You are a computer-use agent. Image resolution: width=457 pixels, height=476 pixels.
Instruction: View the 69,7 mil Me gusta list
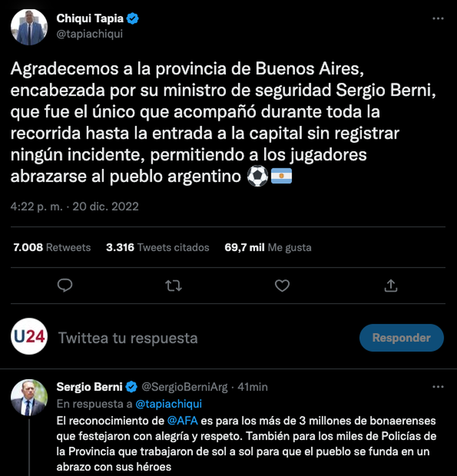[268, 248]
